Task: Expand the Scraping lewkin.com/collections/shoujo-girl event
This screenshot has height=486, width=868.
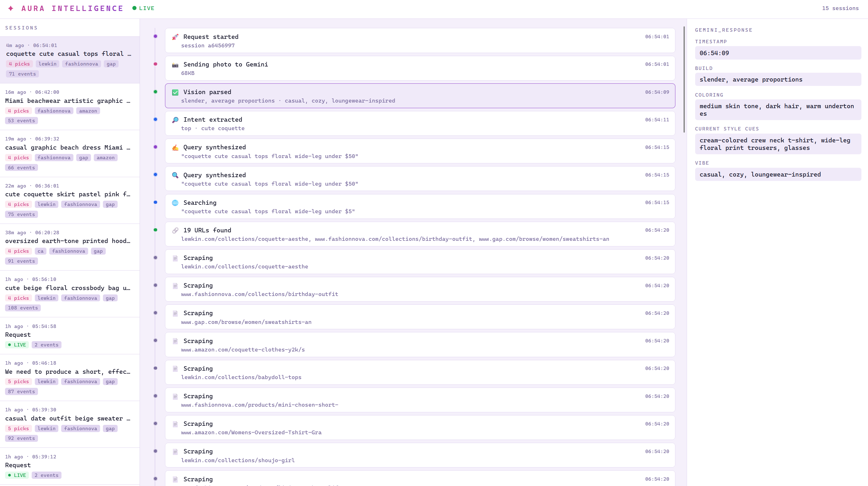Action: [419, 455]
